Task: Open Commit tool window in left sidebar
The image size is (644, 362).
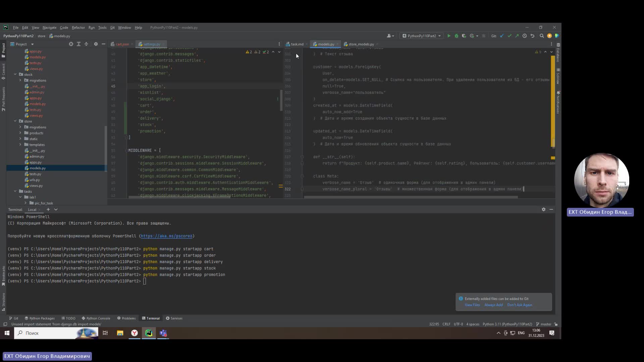Action: click(x=3, y=71)
